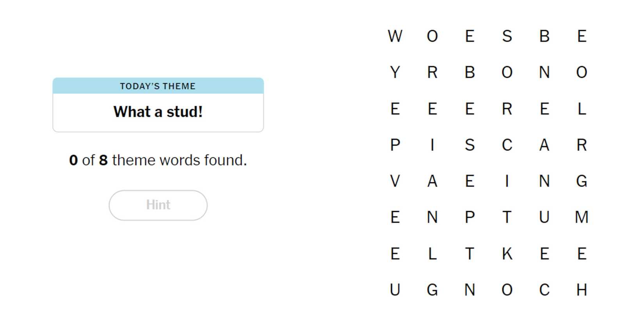
Task: Tap the C in the bottom row
Action: [x=544, y=290]
